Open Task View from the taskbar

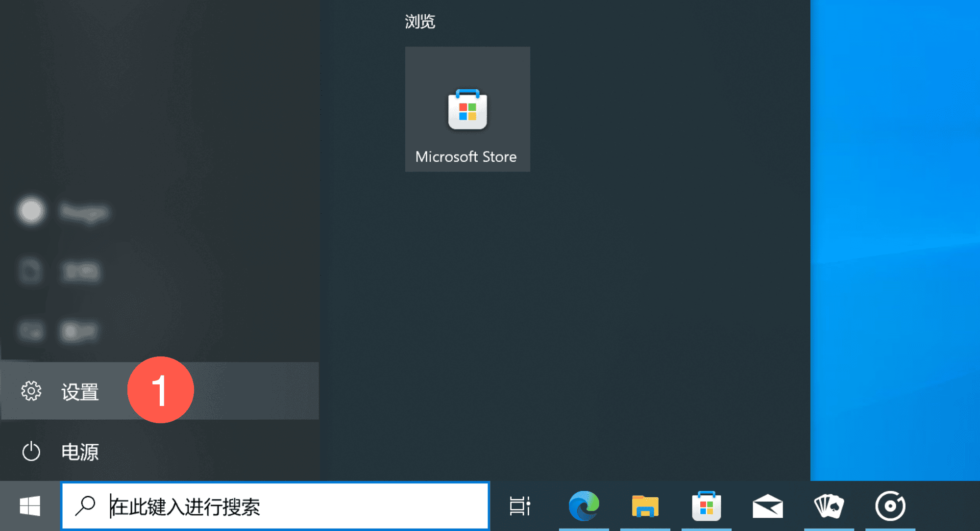point(520,506)
